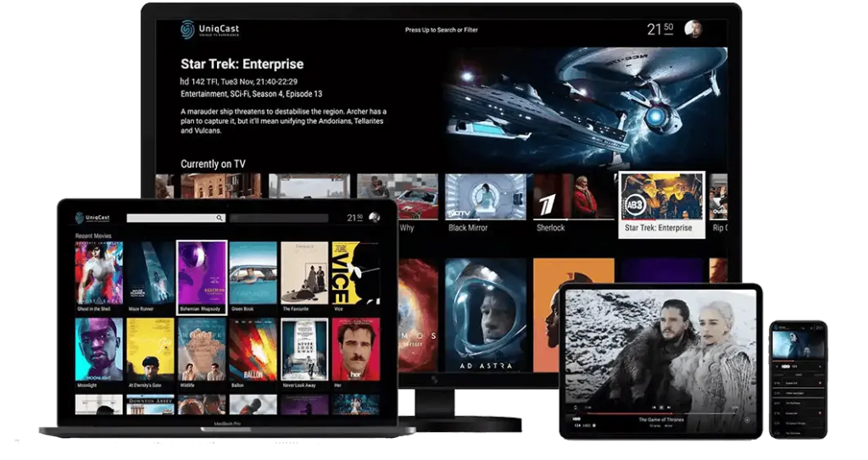Tap the video preview on the phone screen
This screenshot has height=460, width=868.
pos(798,345)
